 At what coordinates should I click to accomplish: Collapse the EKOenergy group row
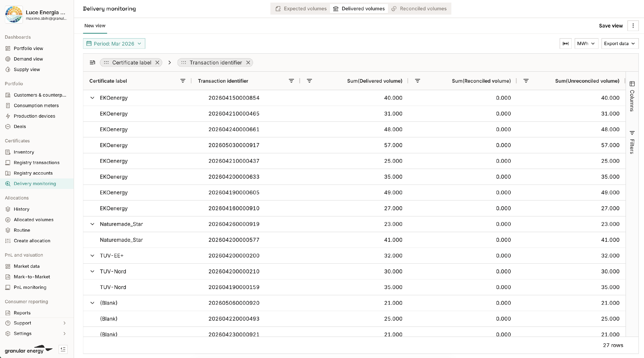tap(92, 98)
